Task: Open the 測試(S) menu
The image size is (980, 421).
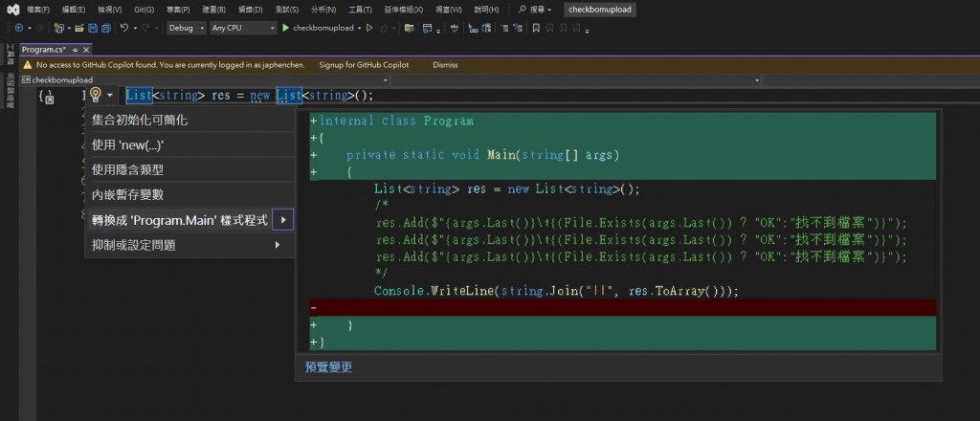Action: (286, 10)
